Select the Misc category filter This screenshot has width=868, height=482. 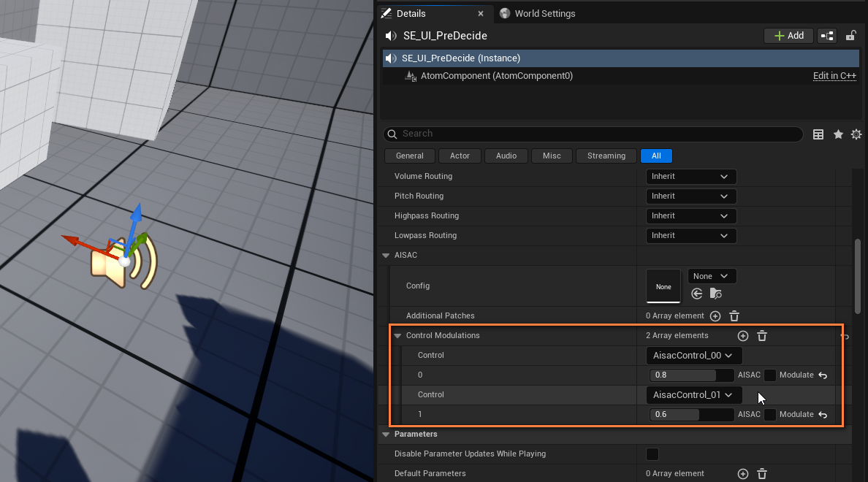(552, 156)
